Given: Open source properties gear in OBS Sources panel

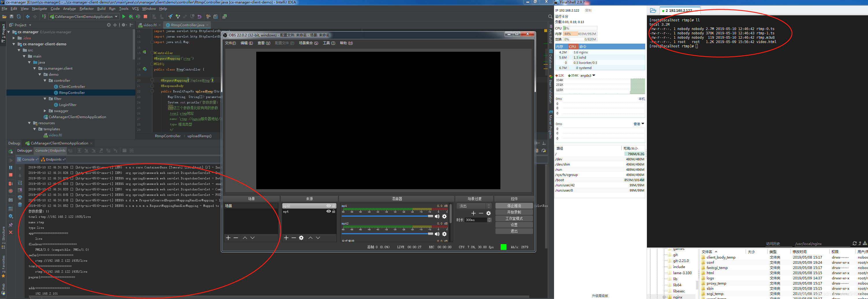Looking at the screenshot, I should pyautogui.click(x=301, y=238).
